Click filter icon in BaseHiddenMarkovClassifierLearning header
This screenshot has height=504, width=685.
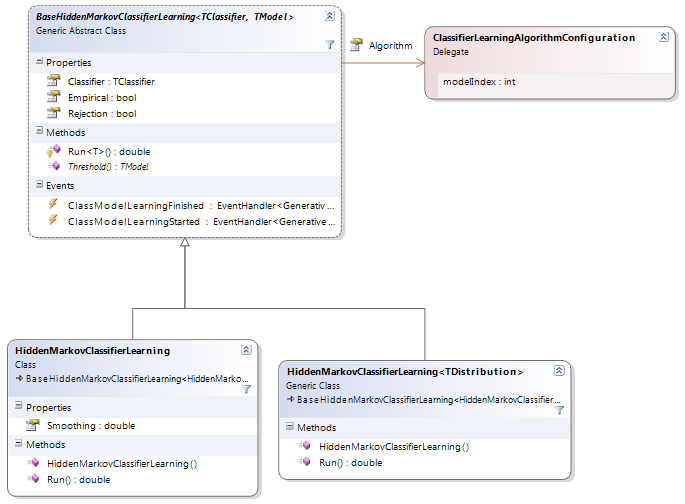click(x=330, y=44)
